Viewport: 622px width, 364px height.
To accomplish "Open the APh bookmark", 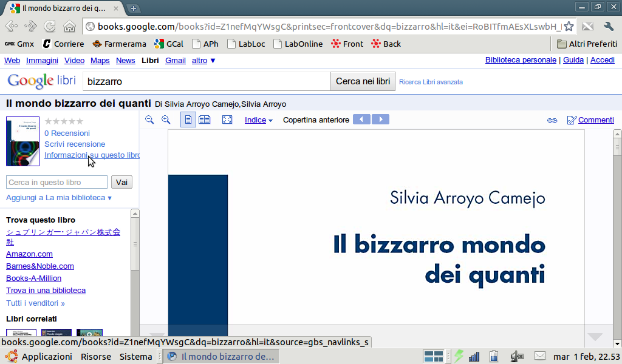I will (205, 44).
